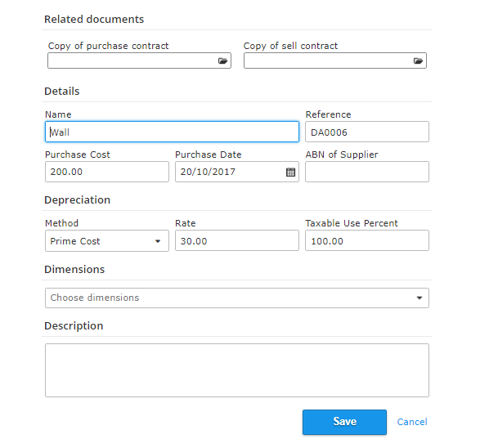
Task: Focus the Name field containing Wall
Action: [172, 132]
